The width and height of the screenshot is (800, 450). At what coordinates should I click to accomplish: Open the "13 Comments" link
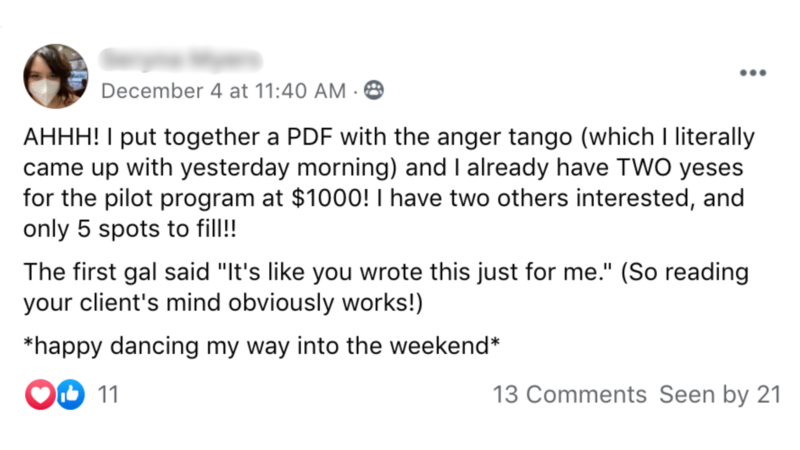(569, 395)
